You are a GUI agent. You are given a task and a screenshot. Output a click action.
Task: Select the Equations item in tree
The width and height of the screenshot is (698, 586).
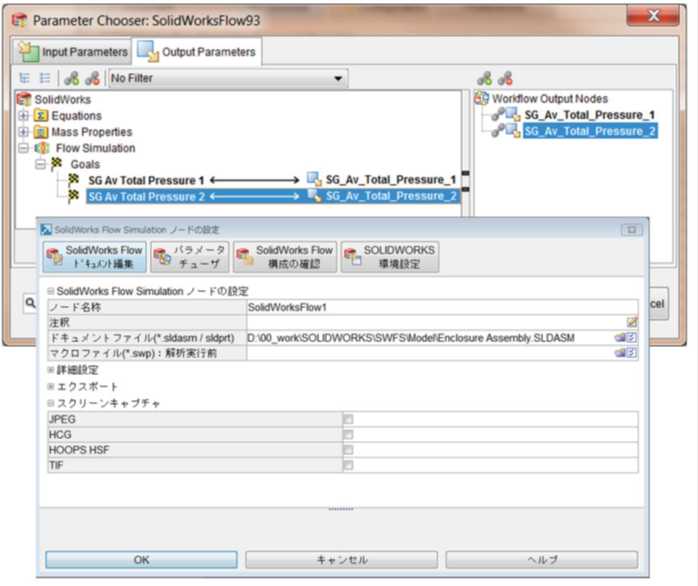pos(76,116)
